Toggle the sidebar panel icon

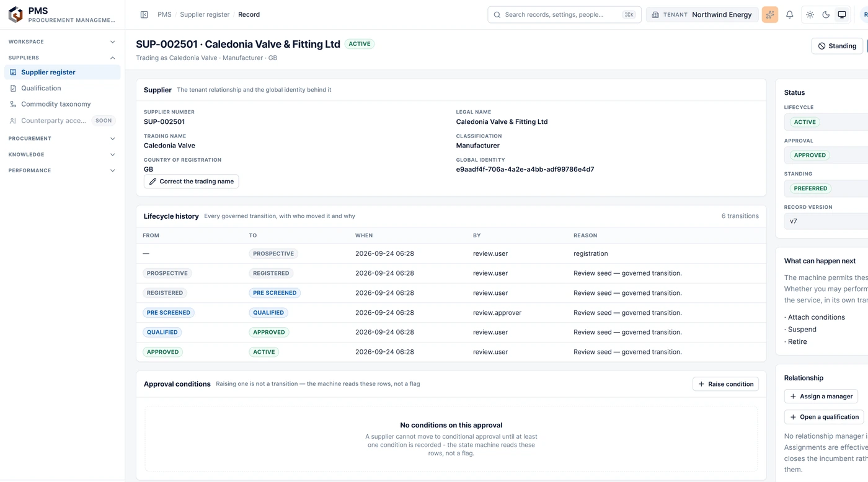tap(144, 14)
